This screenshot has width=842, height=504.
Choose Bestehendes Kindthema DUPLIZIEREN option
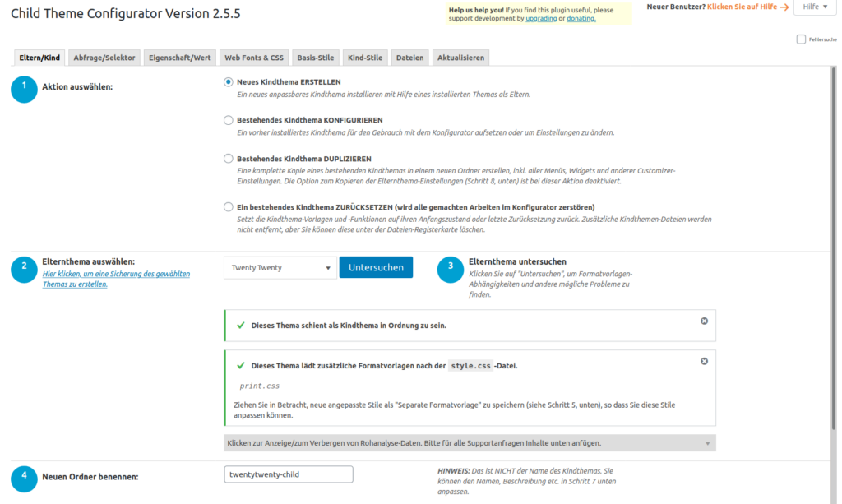pyautogui.click(x=229, y=159)
